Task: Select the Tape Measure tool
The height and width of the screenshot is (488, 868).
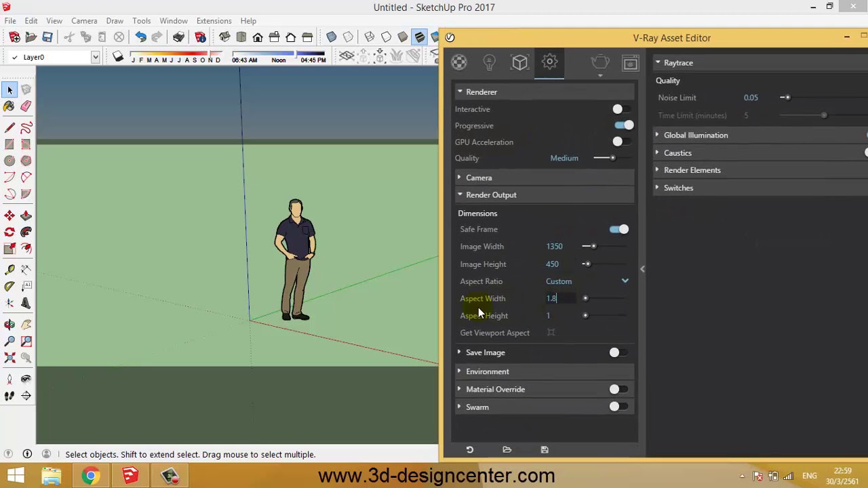Action: coord(9,270)
